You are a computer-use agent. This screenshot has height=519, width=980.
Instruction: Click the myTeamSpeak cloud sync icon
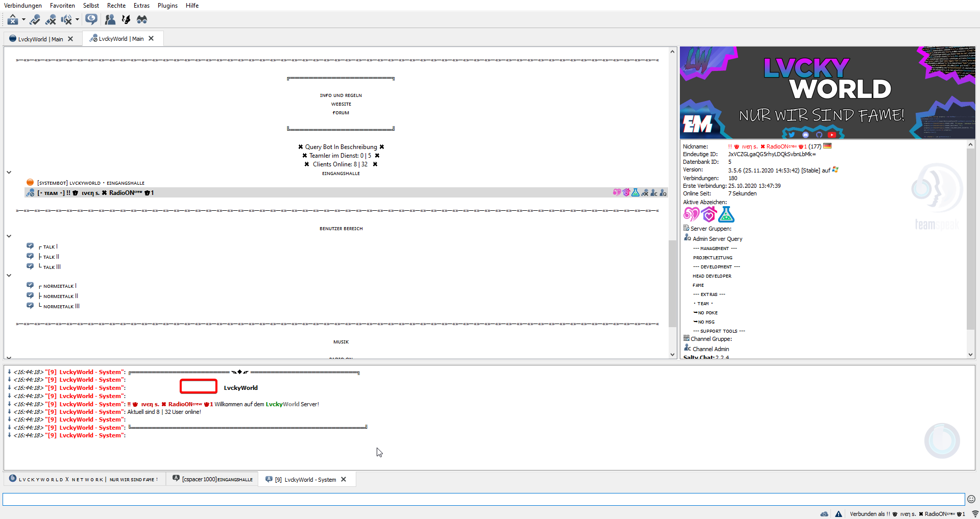coord(824,514)
